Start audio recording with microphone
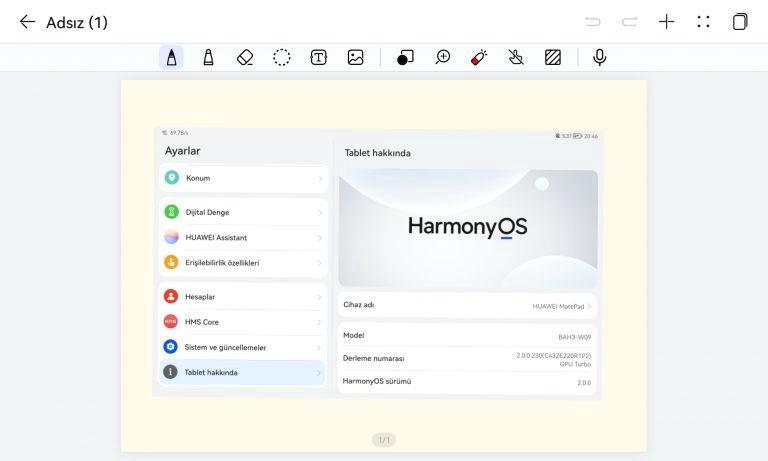768x461 pixels. pyautogui.click(x=600, y=57)
